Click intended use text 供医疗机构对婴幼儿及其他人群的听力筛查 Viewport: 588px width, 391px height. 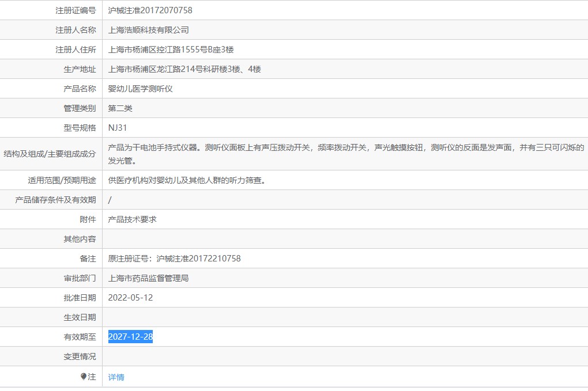pos(187,180)
